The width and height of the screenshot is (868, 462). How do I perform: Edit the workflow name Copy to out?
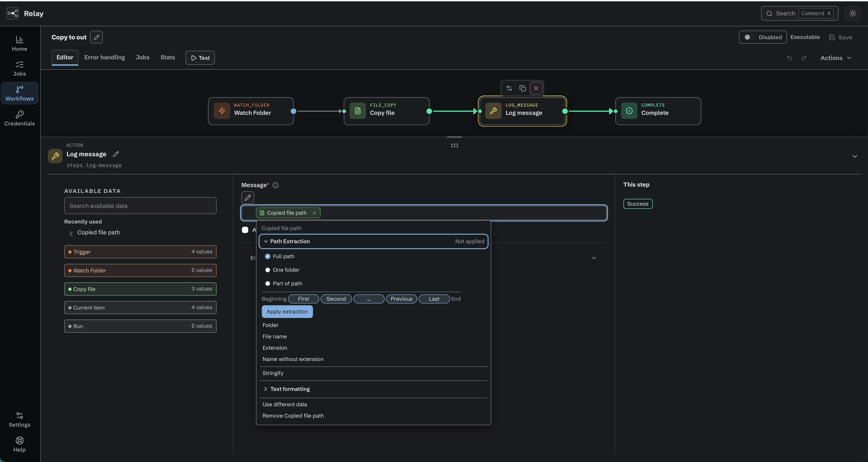pyautogui.click(x=96, y=37)
